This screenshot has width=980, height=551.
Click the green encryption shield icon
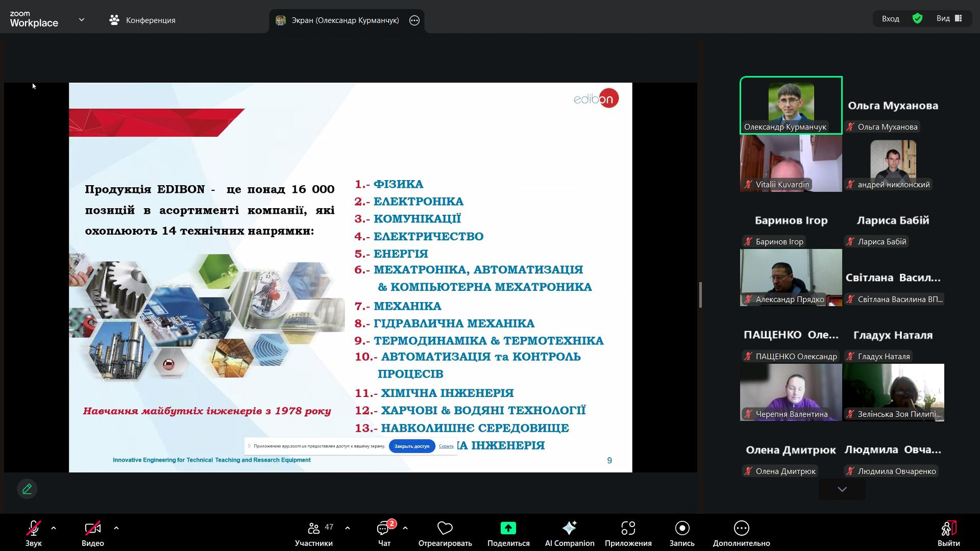point(917,19)
